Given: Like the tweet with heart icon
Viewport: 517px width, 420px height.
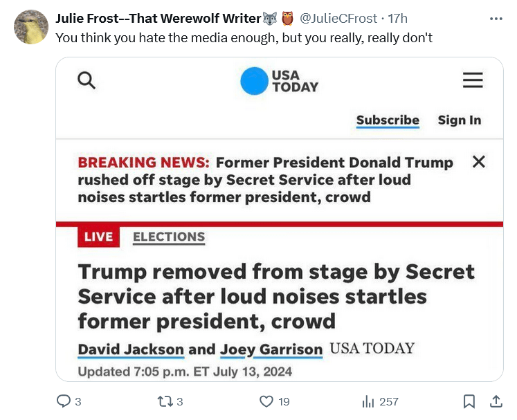Looking at the screenshot, I should 266,401.
